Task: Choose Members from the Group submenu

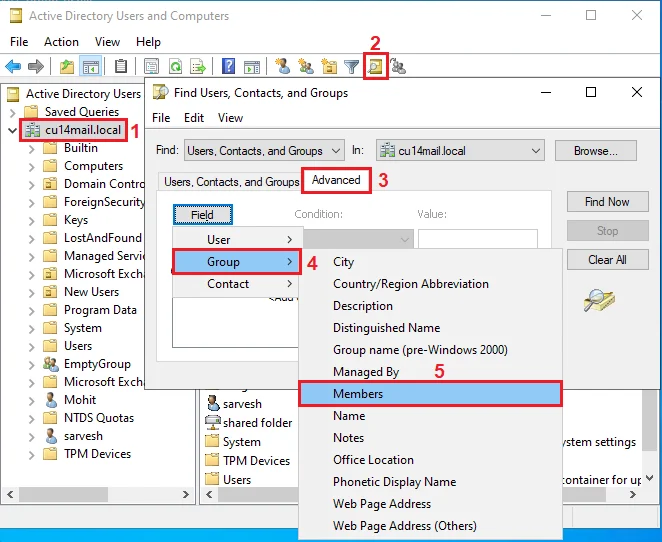Action: [x=430, y=394]
